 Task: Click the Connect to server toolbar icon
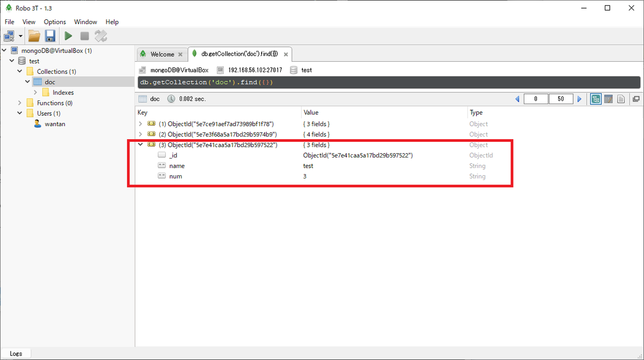pyautogui.click(x=9, y=36)
